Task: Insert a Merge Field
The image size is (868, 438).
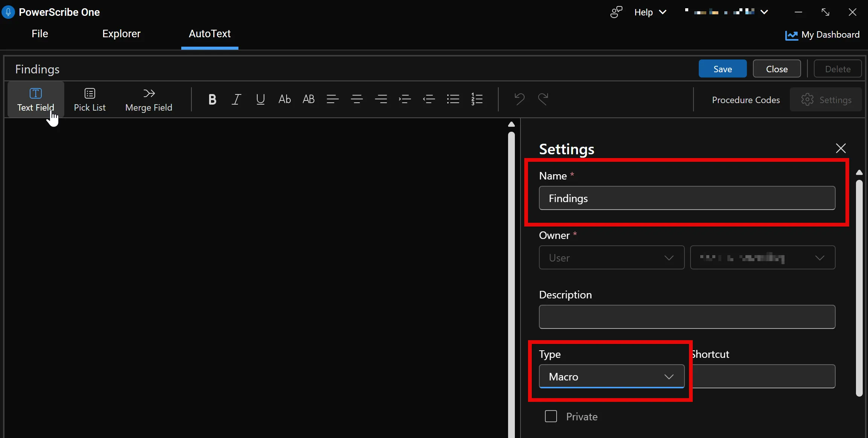Action: (x=149, y=100)
